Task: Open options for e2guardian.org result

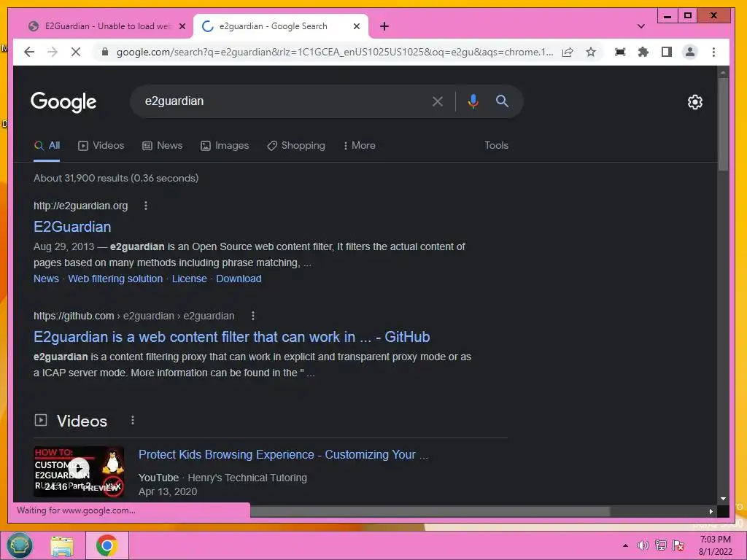Action: [146, 206]
